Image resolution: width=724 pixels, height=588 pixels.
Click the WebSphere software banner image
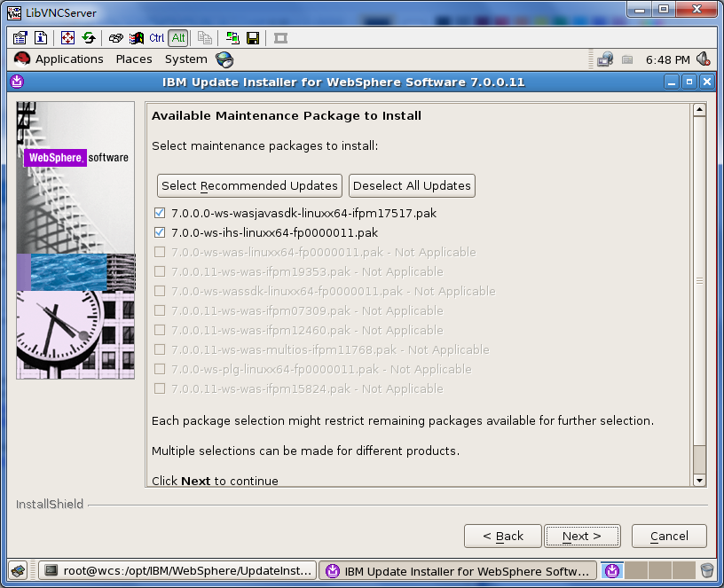click(x=75, y=240)
